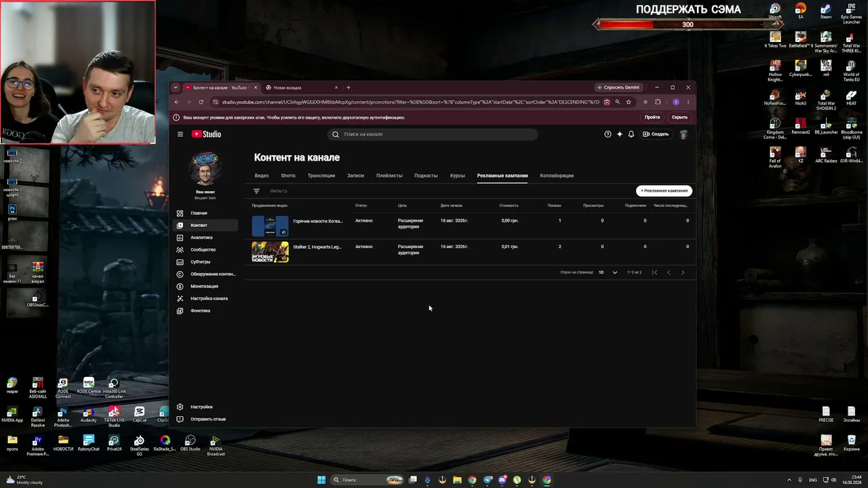Screen dimensions: 868x488
Task: Click the Steam desktop icon
Action: pyautogui.click(x=826, y=12)
